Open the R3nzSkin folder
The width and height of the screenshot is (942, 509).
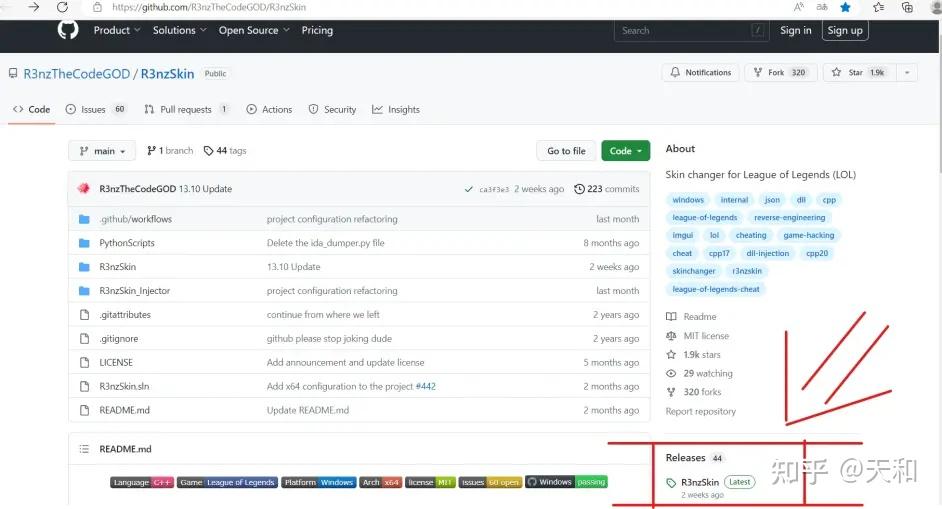118,267
